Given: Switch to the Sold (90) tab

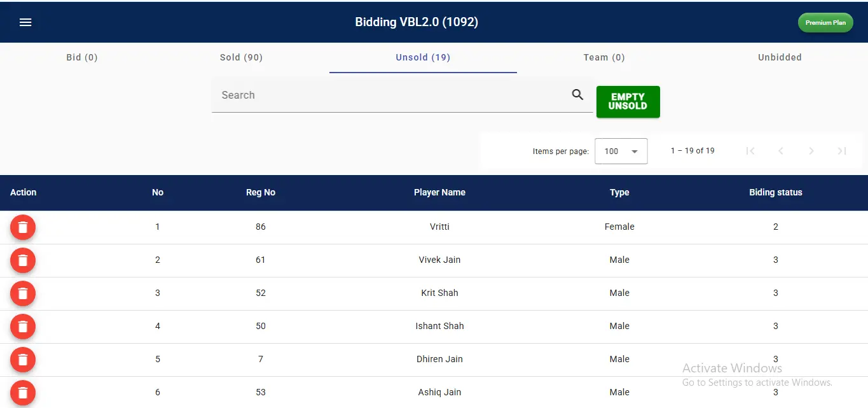Looking at the screenshot, I should pos(241,57).
